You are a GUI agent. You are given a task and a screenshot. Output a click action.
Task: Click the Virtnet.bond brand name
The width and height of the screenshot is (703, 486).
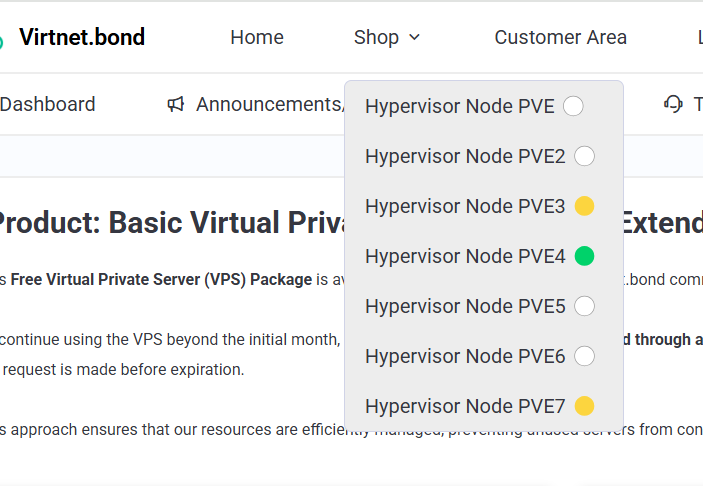[x=82, y=37]
